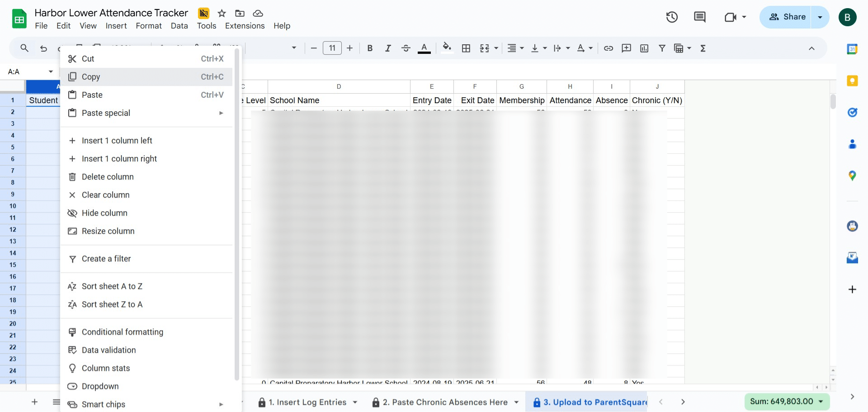868x412 pixels.
Task: Expand Smart chips submenu
Action: [x=146, y=404]
